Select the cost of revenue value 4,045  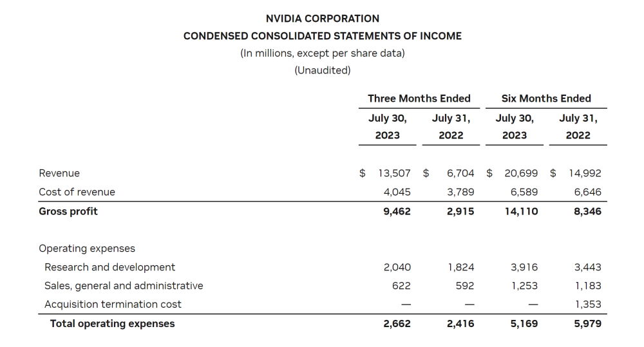point(397,192)
